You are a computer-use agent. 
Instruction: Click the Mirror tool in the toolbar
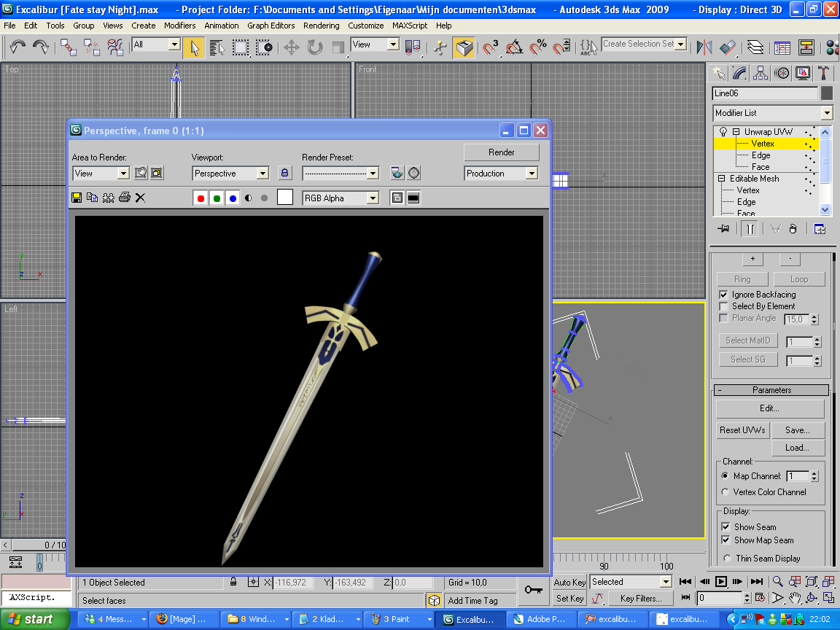[704, 47]
